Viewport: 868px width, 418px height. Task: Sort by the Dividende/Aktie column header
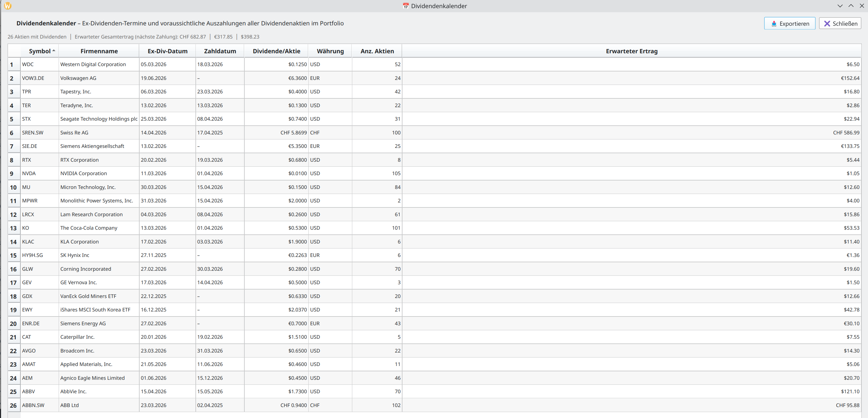point(276,51)
